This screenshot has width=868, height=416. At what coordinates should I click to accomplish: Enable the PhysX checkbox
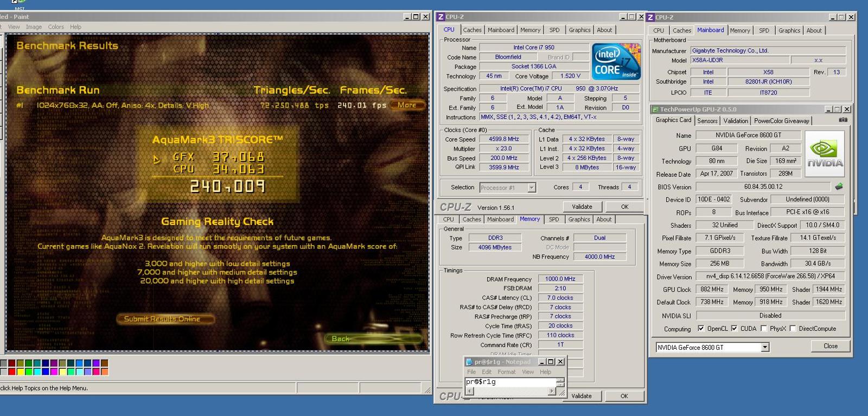[764, 328]
